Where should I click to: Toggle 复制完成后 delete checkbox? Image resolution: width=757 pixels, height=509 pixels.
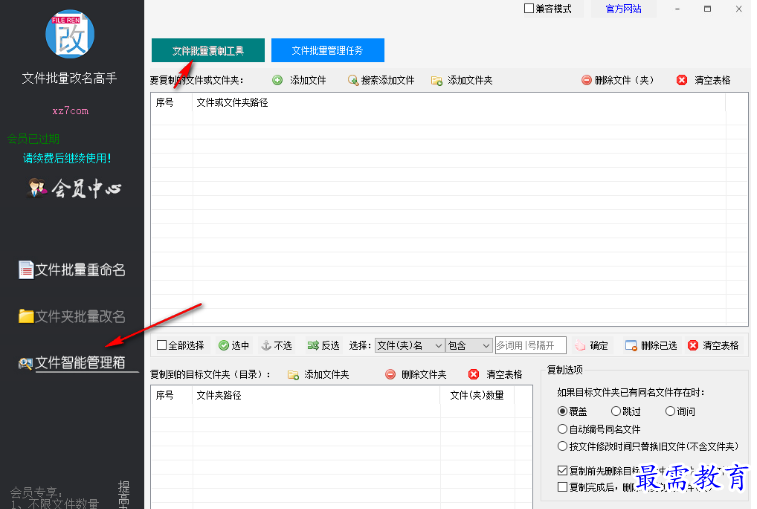[562, 487]
